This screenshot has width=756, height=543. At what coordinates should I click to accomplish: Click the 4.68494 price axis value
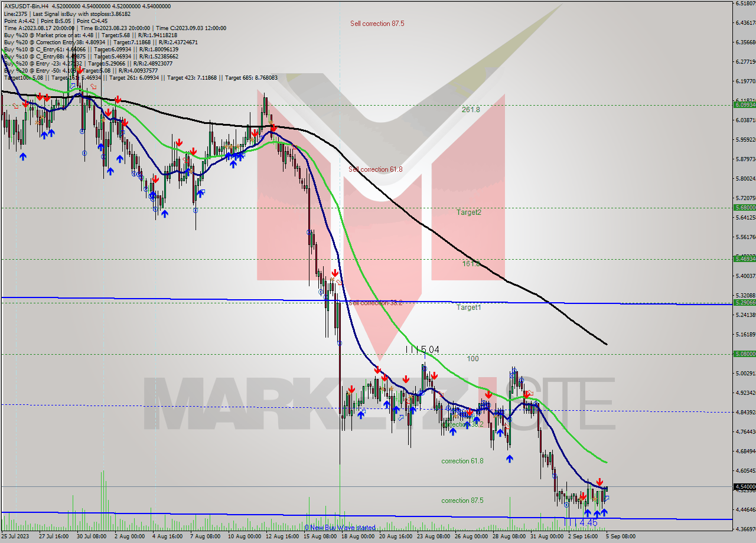coord(745,451)
